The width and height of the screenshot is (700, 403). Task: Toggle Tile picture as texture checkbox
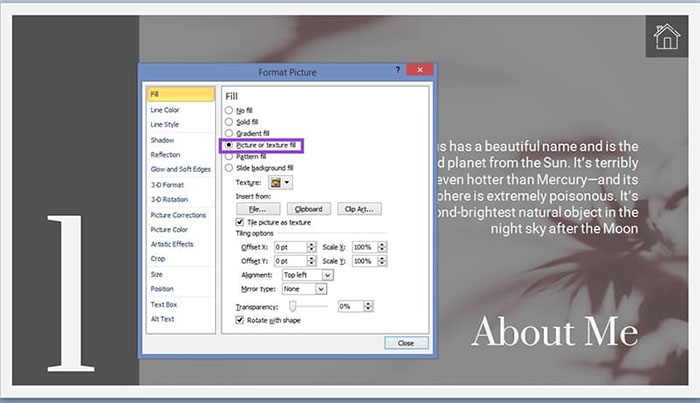(x=240, y=222)
